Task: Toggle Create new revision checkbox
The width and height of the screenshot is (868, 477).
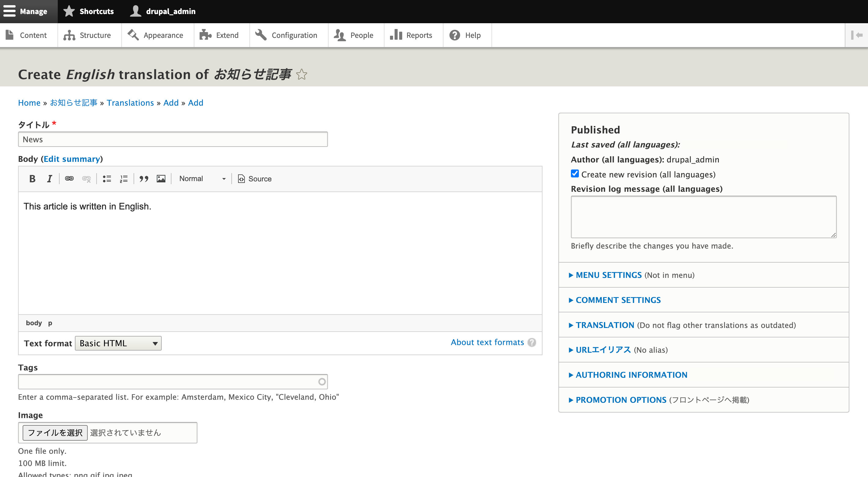Action: tap(574, 174)
